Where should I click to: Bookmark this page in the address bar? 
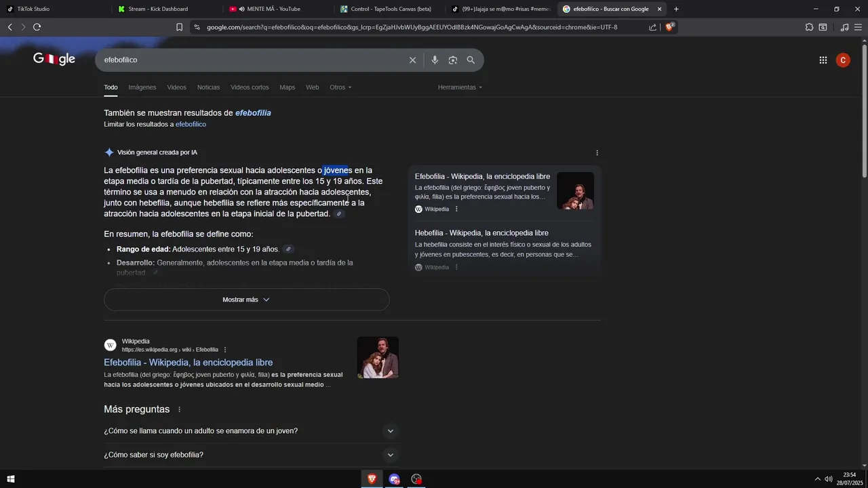click(x=179, y=27)
